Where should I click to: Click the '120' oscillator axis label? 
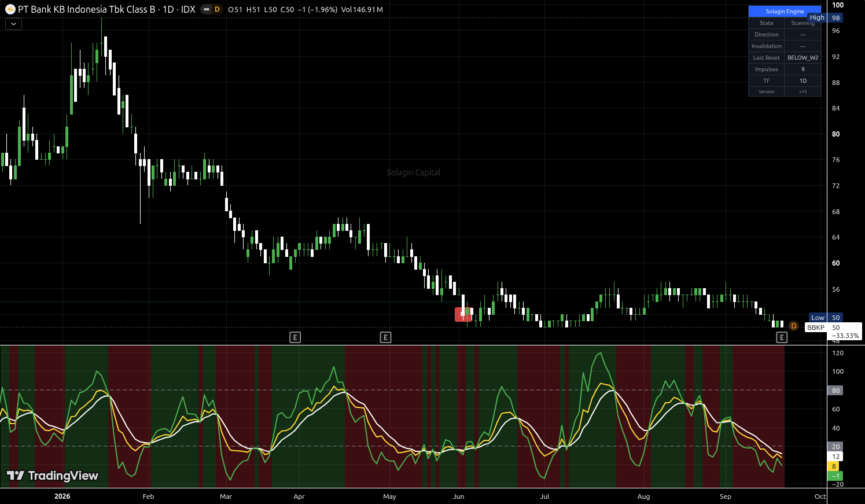click(838, 353)
